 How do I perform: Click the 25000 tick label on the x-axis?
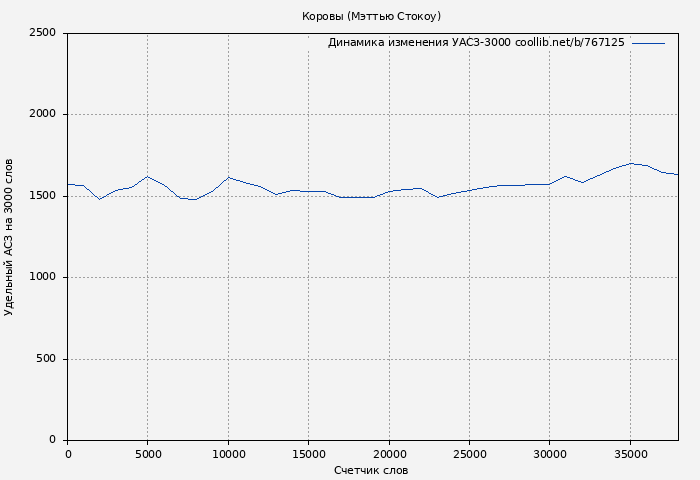(469, 454)
